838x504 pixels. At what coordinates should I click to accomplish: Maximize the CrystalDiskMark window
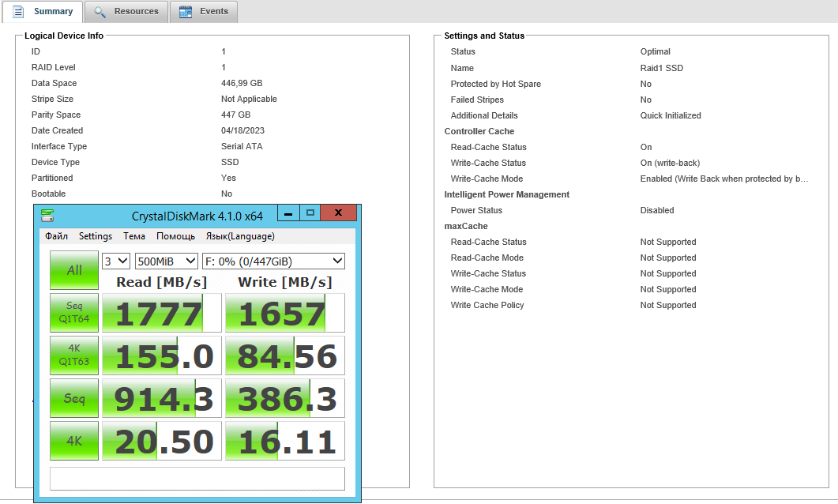pyautogui.click(x=310, y=213)
